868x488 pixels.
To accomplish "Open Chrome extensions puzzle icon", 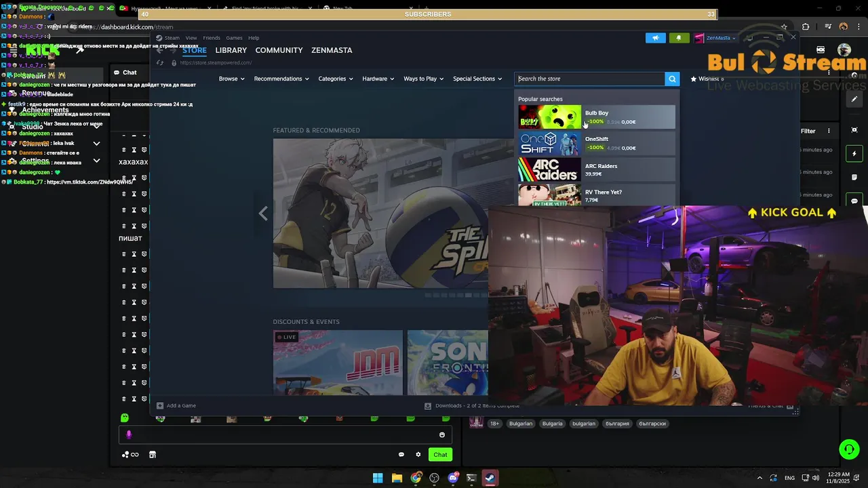I will [806, 27].
